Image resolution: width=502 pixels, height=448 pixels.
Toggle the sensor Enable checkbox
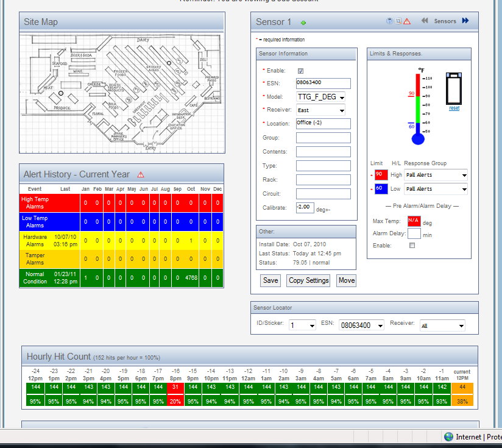[300, 71]
